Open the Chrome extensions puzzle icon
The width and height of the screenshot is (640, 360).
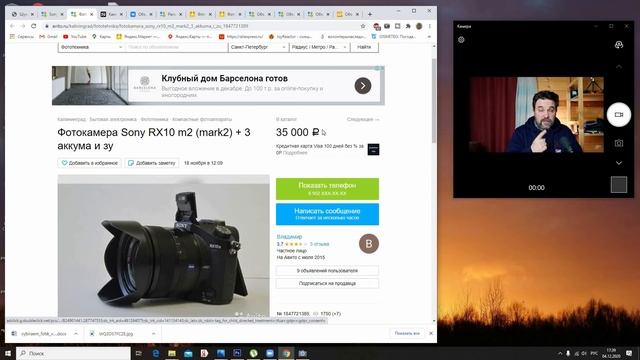(408, 26)
